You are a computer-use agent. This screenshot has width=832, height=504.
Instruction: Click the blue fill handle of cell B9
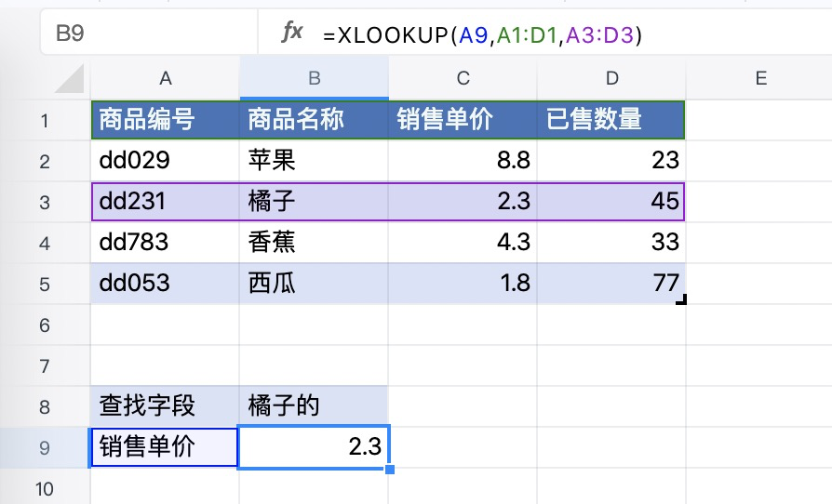tap(390, 470)
